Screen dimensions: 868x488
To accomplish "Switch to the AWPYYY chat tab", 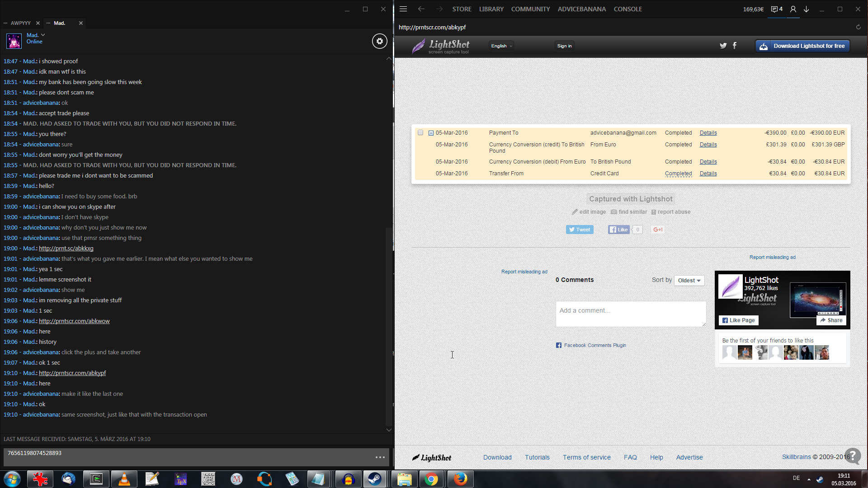I will (20, 23).
